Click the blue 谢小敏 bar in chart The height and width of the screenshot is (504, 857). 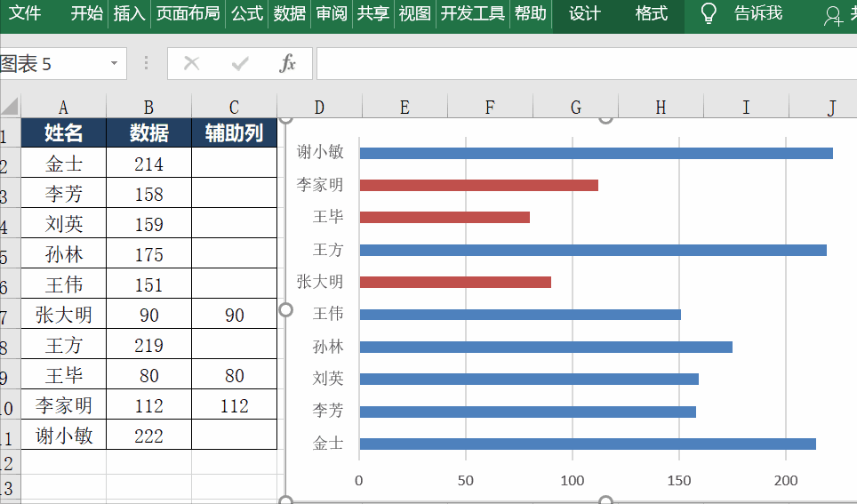597,153
